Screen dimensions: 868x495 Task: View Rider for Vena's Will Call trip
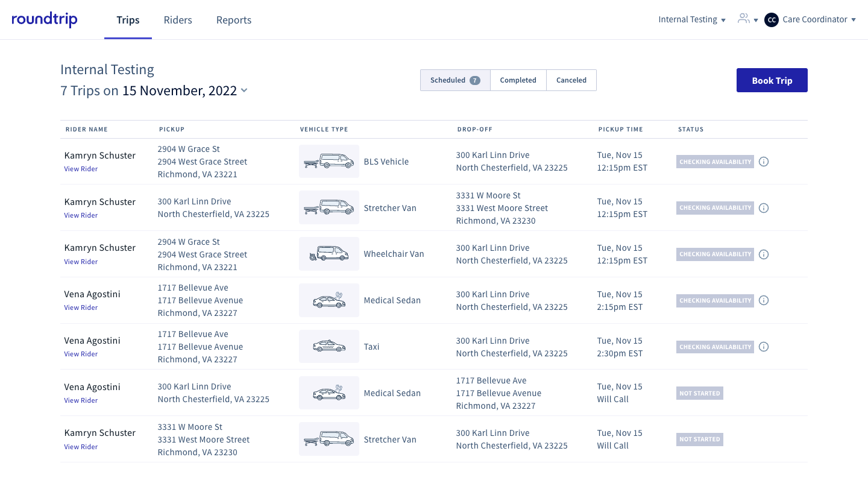point(81,400)
